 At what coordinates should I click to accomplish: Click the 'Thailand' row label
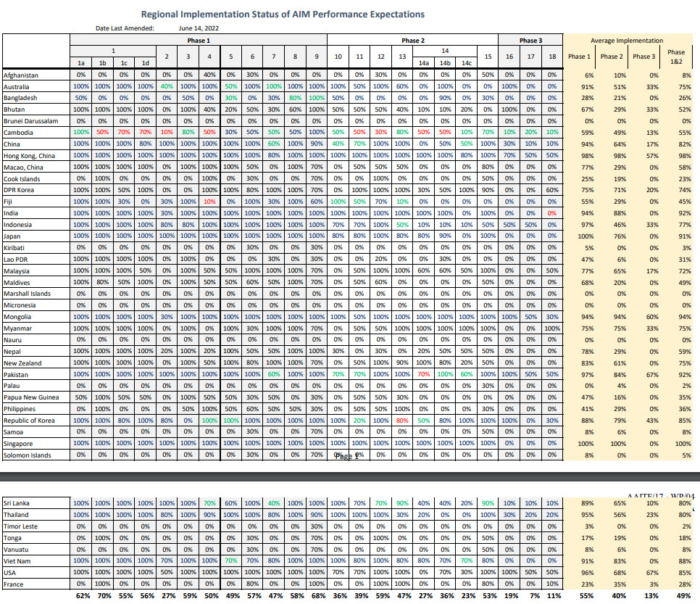pyautogui.click(x=16, y=515)
